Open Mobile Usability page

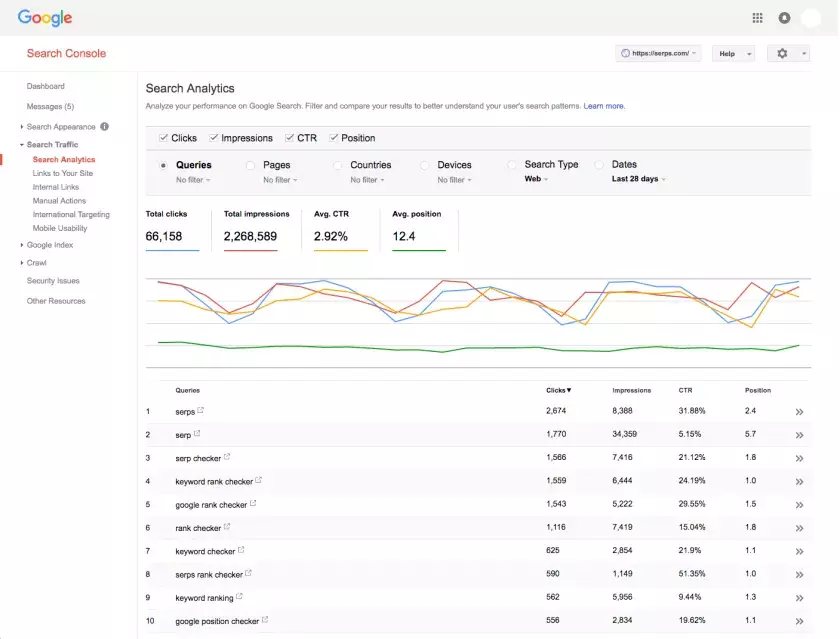click(60, 228)
